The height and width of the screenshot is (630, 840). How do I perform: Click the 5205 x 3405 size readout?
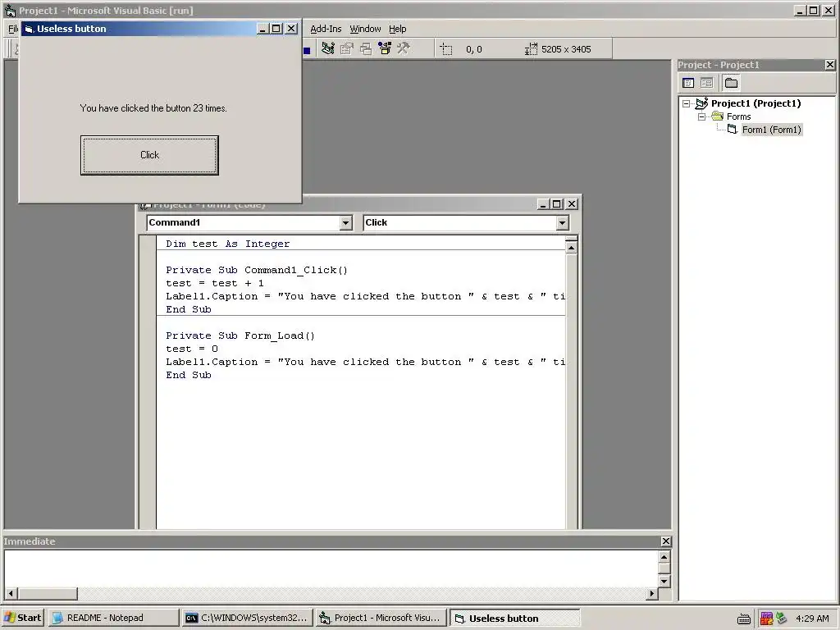[566, 49]
